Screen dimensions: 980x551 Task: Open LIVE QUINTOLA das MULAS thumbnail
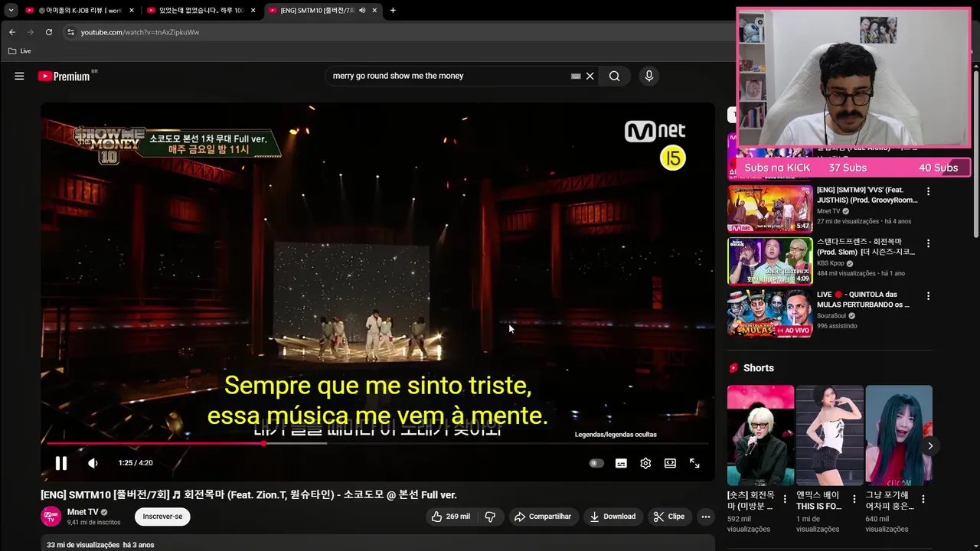pos(769,313)
